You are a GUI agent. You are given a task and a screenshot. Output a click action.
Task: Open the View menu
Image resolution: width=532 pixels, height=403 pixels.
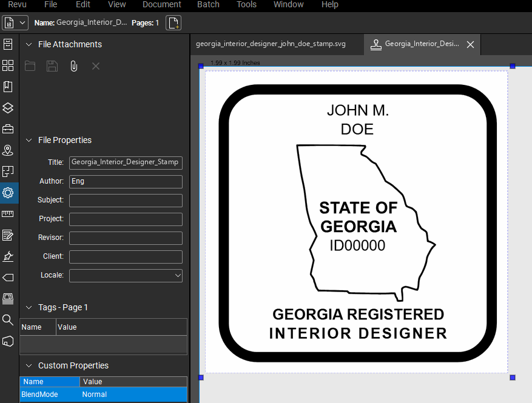(116, 4)
